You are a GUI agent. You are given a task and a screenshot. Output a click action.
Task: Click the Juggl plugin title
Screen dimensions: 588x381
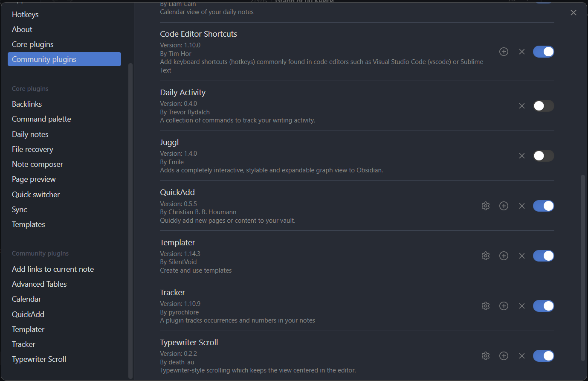pos(169,143)
